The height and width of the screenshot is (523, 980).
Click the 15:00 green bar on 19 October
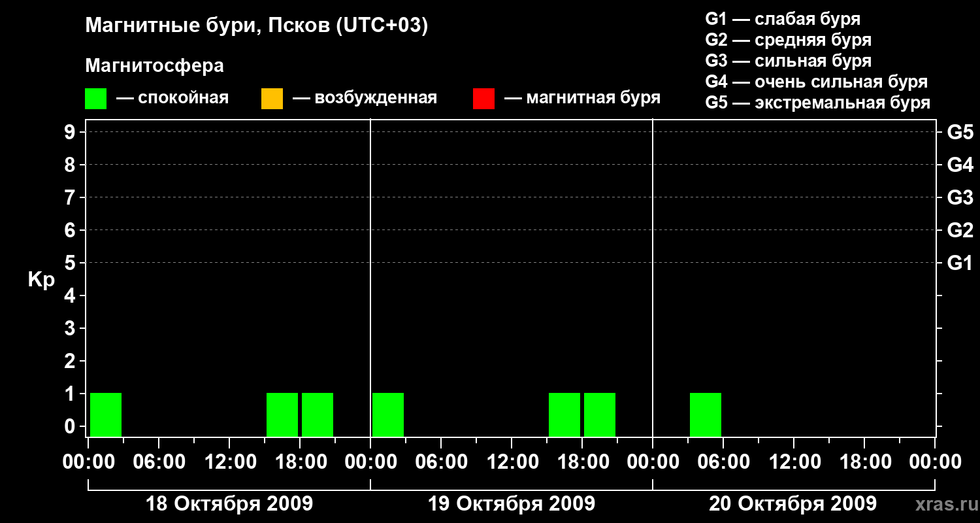[x=564, y=414]
